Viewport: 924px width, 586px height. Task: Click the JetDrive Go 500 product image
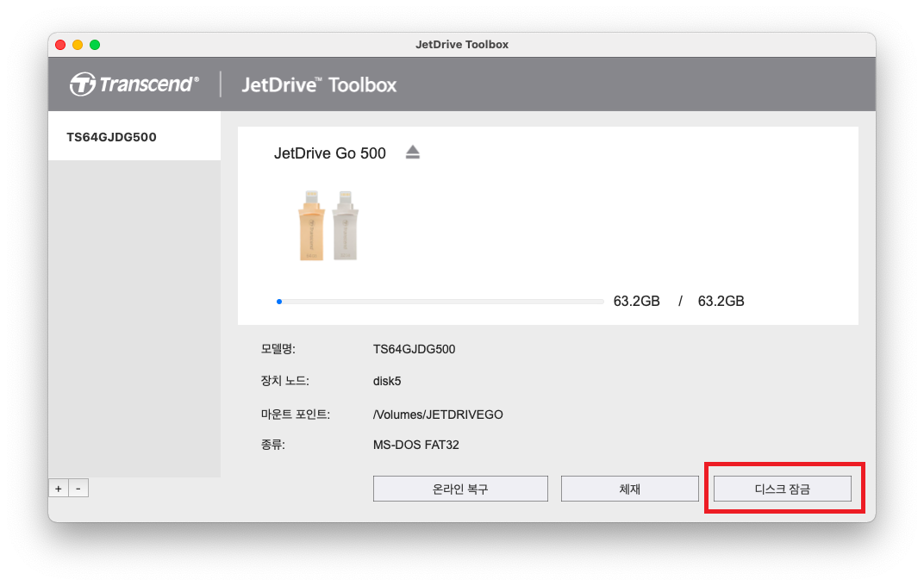click(328, 226)
